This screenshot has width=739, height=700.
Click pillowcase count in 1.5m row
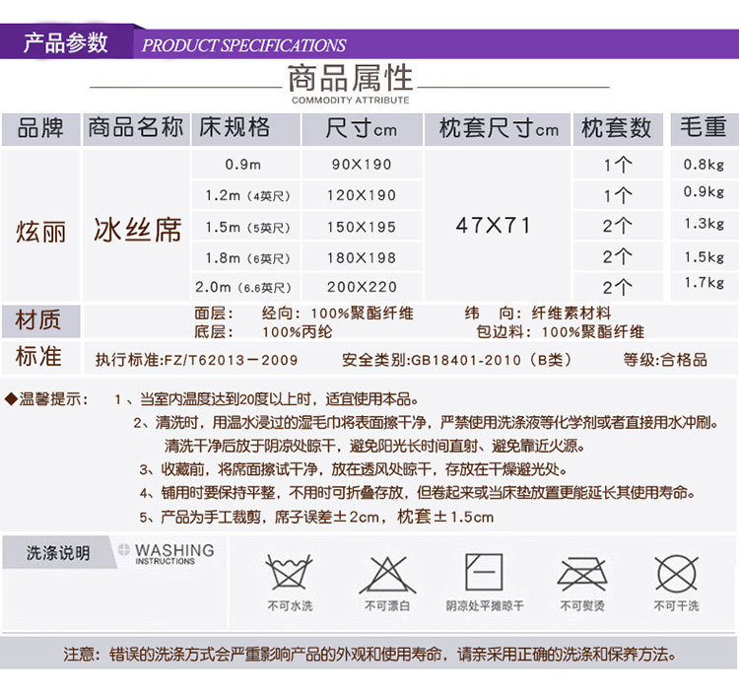(618, 226)
